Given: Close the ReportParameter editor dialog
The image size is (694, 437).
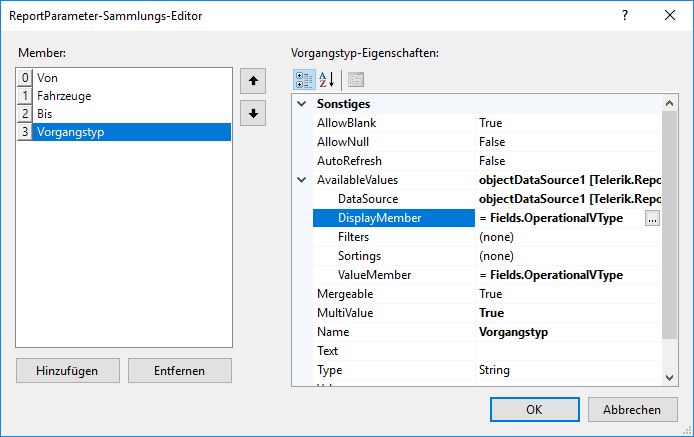Looking at the screenshot, I should click(x=667, y=16).
